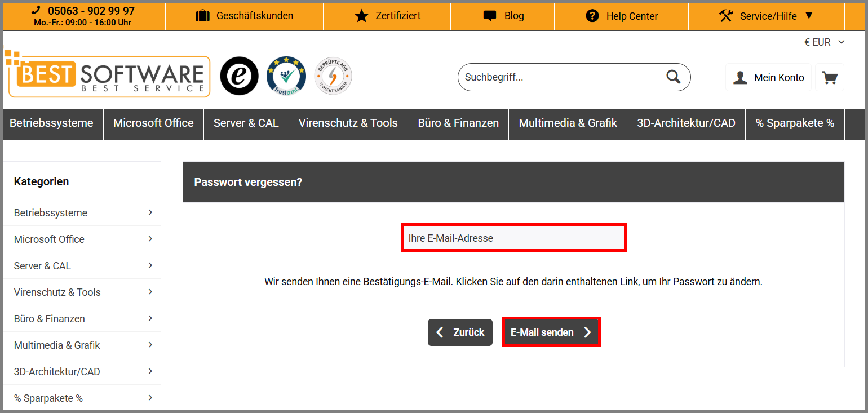The height and width of the screenshot is (413, 868).
Task: Open the Geprüfte AGB seal
Action: point(333,76)
